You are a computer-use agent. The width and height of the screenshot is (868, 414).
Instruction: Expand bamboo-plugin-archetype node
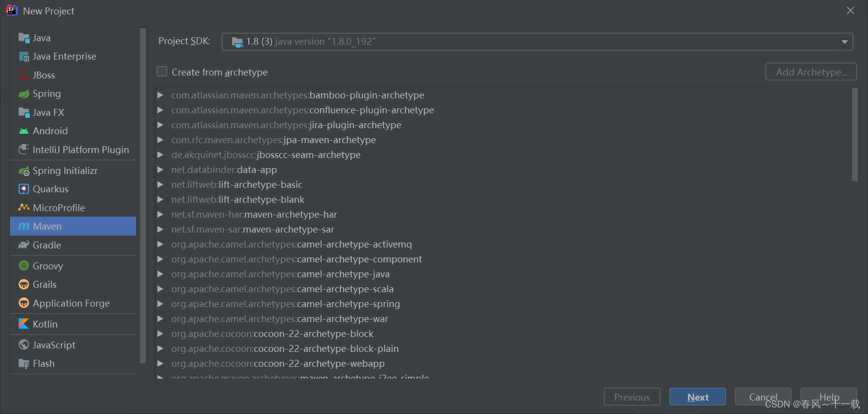[x=160, y=95]
